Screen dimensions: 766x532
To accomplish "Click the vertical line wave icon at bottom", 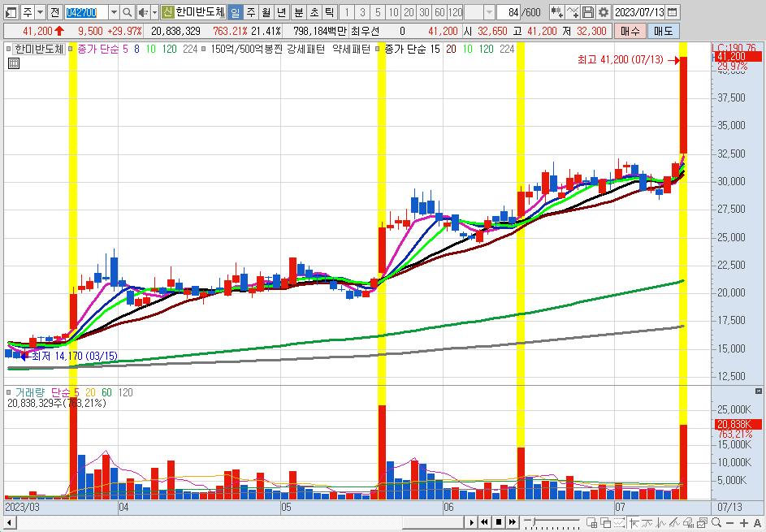I will point(661,522).
